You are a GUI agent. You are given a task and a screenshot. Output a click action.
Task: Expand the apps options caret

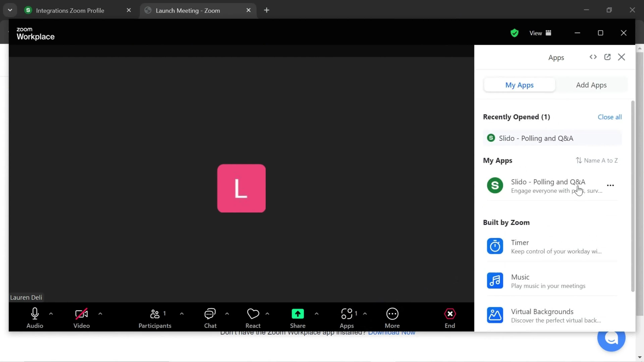[365, 314]
